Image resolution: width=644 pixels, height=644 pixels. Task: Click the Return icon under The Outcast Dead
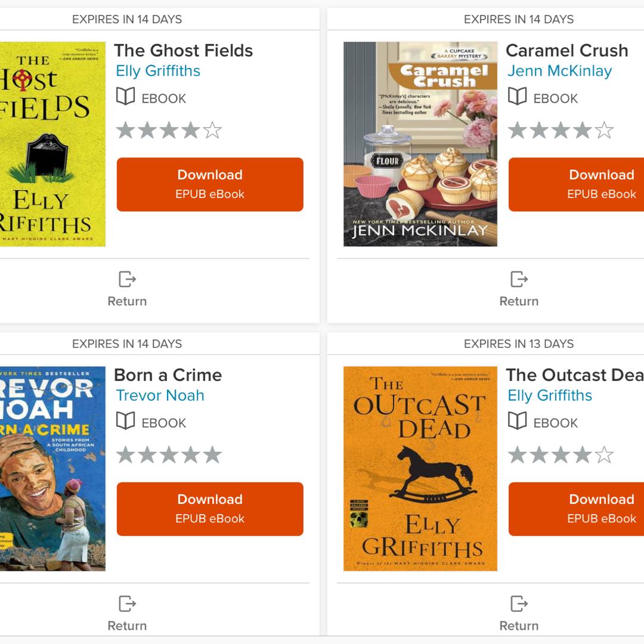(x=519, y=603)
